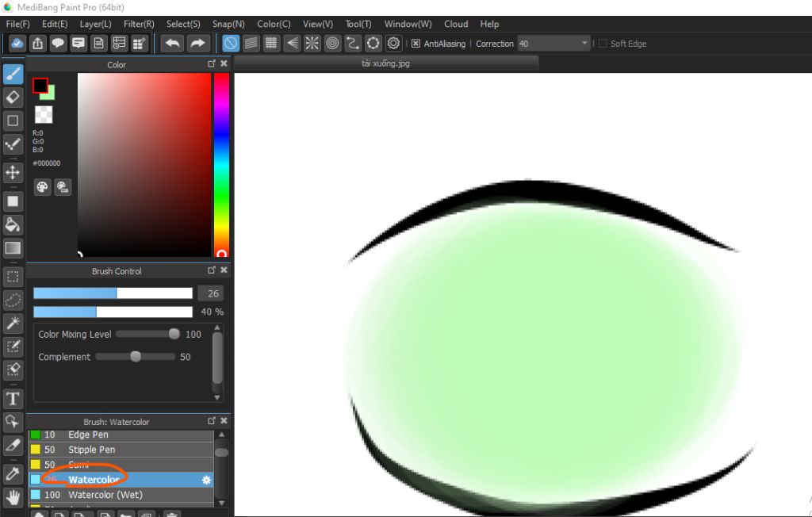Image resolution: width=812 pixels, height=517 pixels.
Task: Open Watercolor brush settings gear
Action: pyautogui.click(x=206, y=480)
